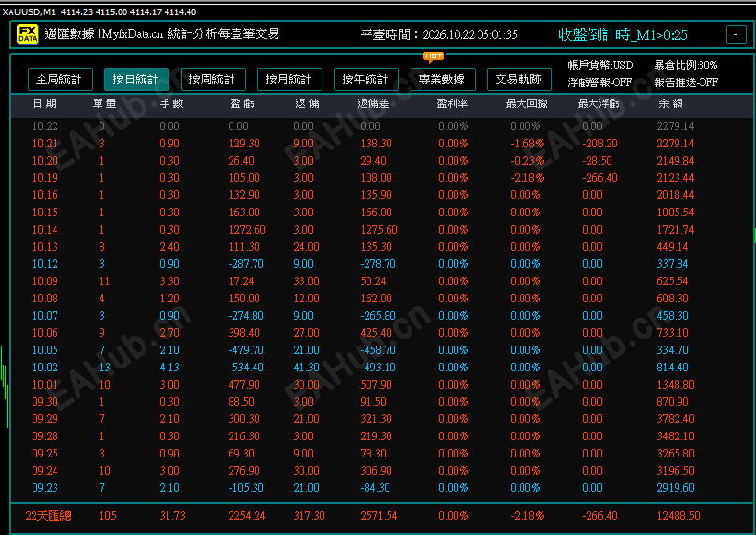The height and width of the screenshot is (535, 756).
Task: Click the 手數 column header
Action: (171, 103)
